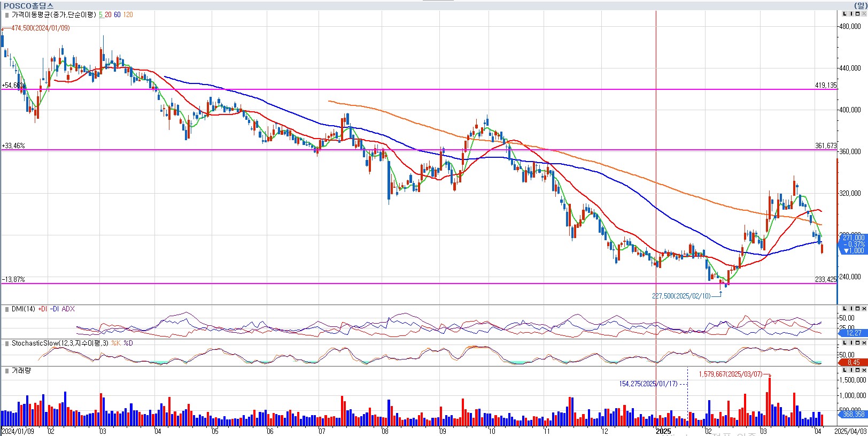
Task: Click the I button on the 거래량 volume panel
Action: point(851,370)
